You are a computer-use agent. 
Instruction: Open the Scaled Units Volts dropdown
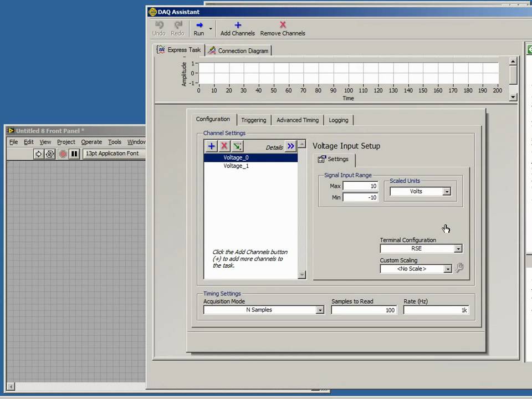(420, 191)
